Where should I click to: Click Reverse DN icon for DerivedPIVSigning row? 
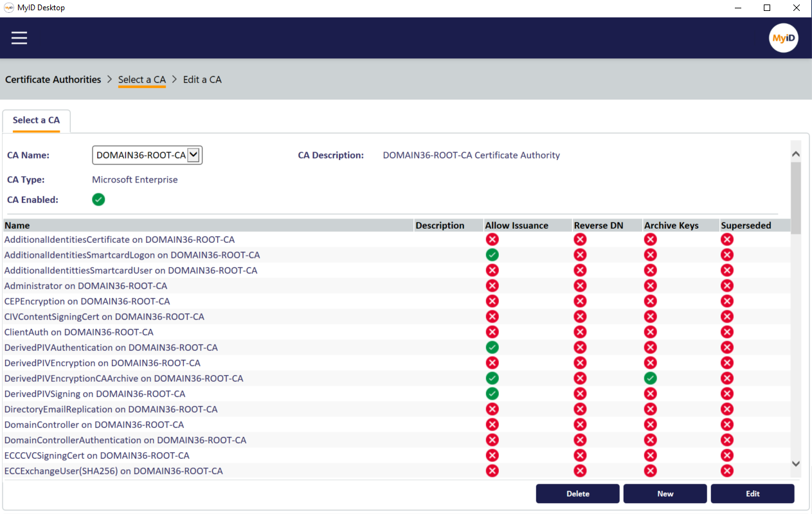point(580,394)
